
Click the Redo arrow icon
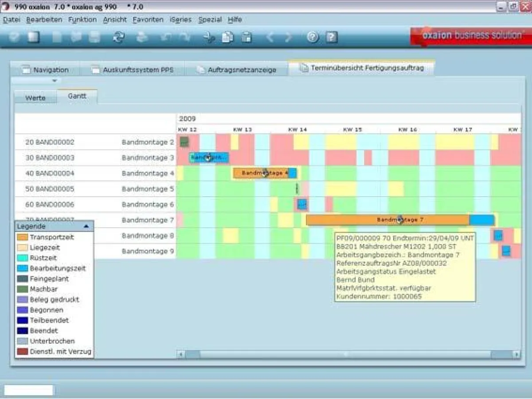tap(184, 38)
